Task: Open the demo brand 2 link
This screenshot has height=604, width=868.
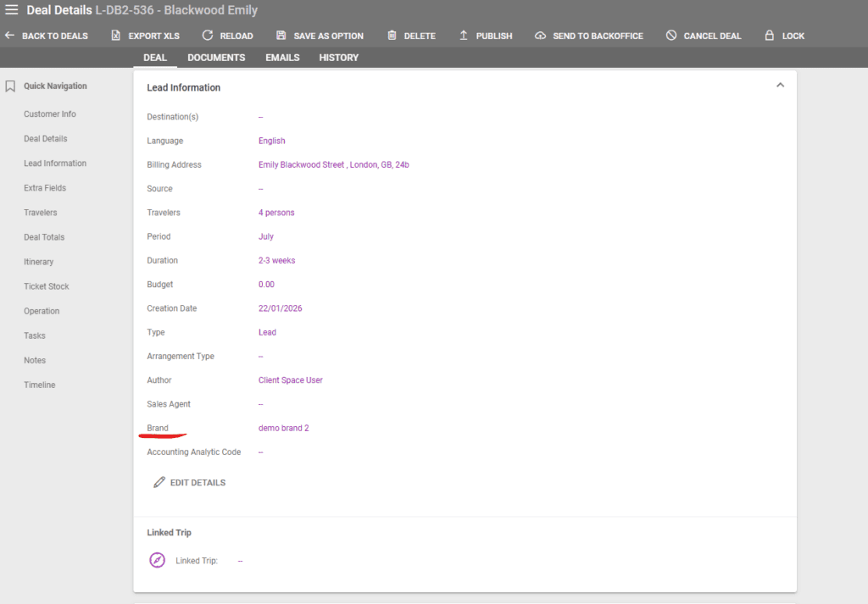Action: coord(283,428)
